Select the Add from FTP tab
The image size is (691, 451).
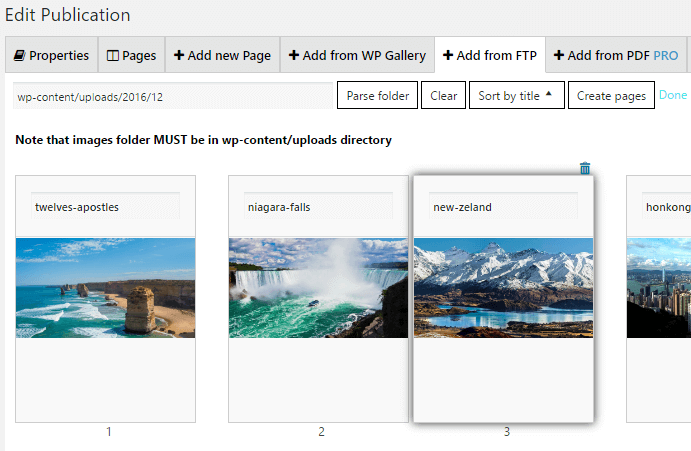pos(490,55)
